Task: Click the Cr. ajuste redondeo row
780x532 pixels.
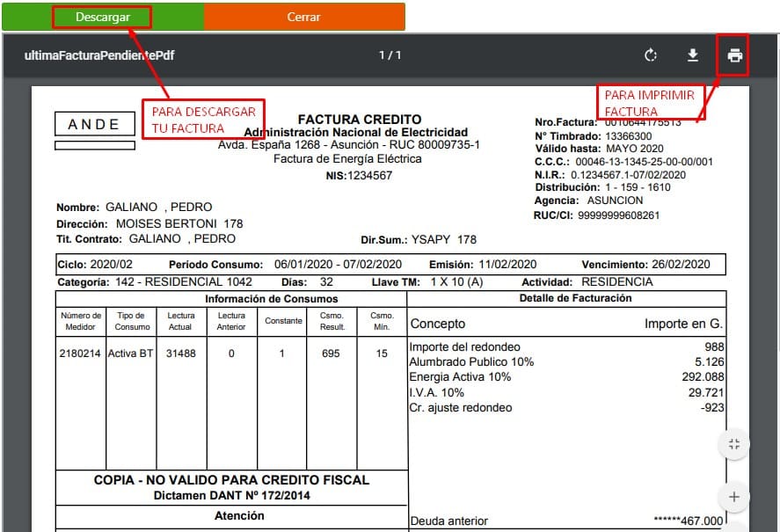Action: click(566, 408)
